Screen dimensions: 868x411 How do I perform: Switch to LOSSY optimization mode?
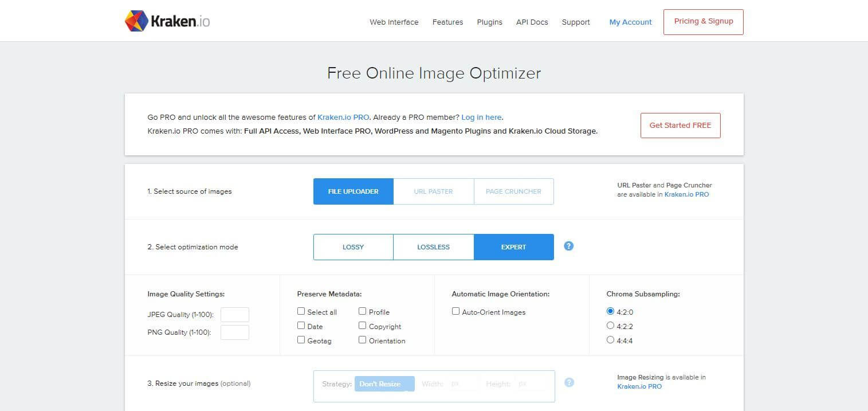coord(353,247)
